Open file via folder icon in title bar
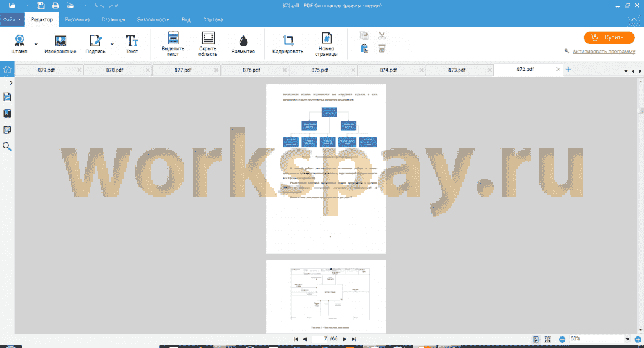This screenshot has width=644, height=348. tap(12, 6)
